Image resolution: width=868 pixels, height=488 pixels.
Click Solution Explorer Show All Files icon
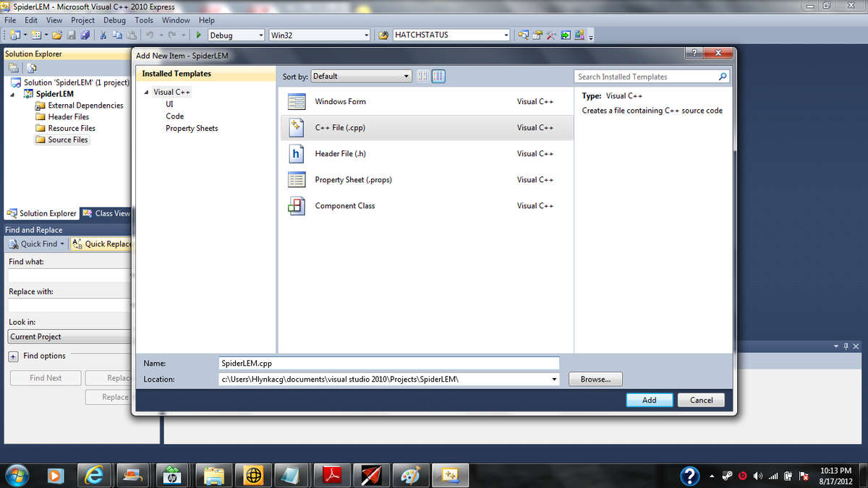31,68
